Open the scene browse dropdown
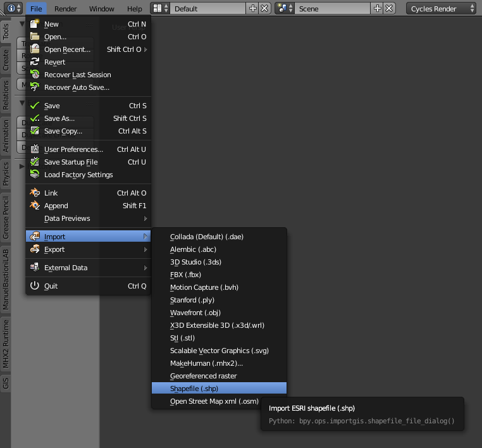This screenshot has height=448, width=482. click(x=285, y=8)
